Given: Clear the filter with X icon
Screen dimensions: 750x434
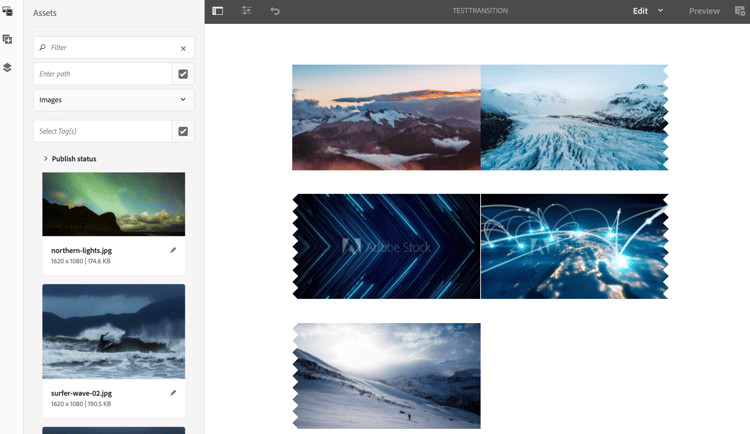Looking at the screenshot, I should pos(183,48).
